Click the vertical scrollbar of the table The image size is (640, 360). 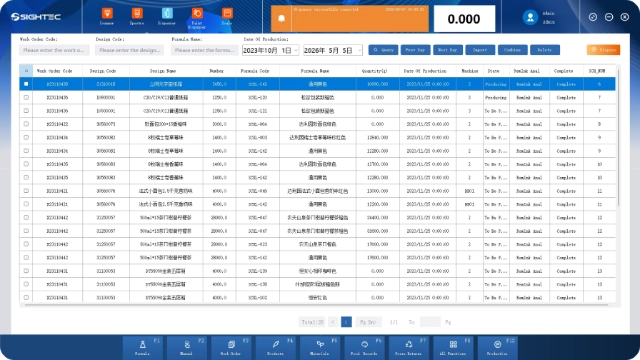(x=619, y=139)
